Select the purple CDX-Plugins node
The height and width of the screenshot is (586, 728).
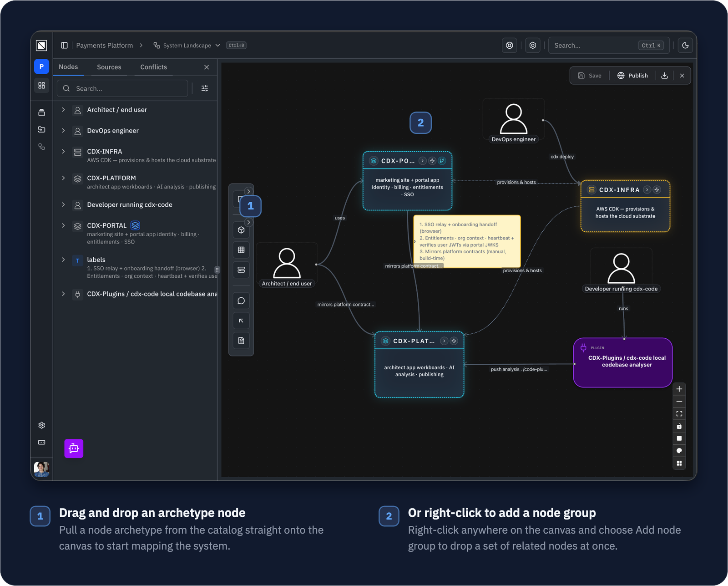tap(623, 362)
